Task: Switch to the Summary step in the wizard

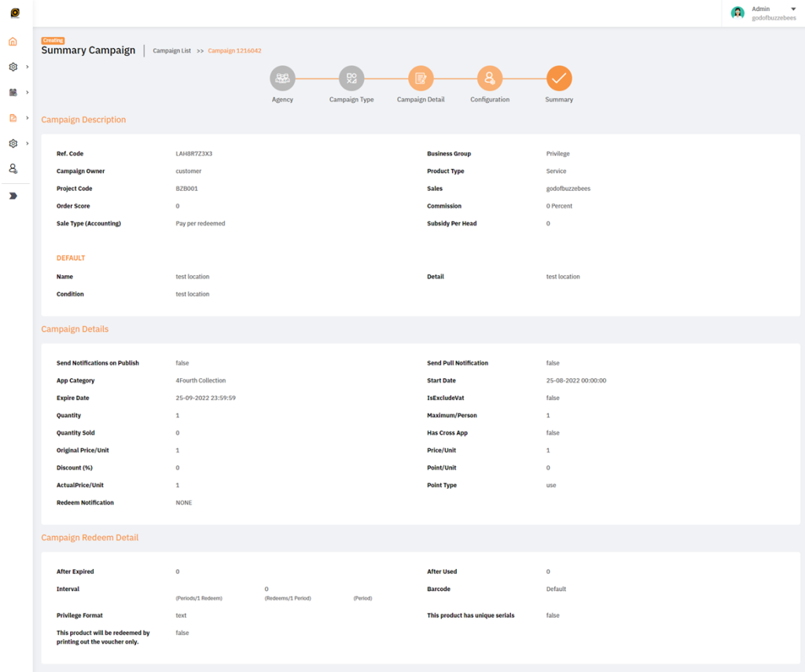Action: 559,78
